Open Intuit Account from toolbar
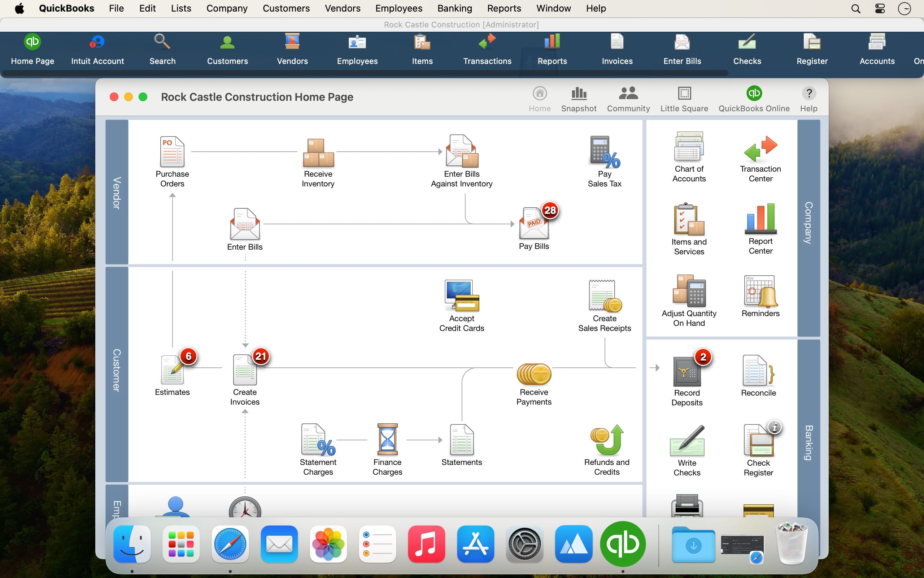Image resolution: width=924 pixels, height=578 pixels. click(97, 50)
